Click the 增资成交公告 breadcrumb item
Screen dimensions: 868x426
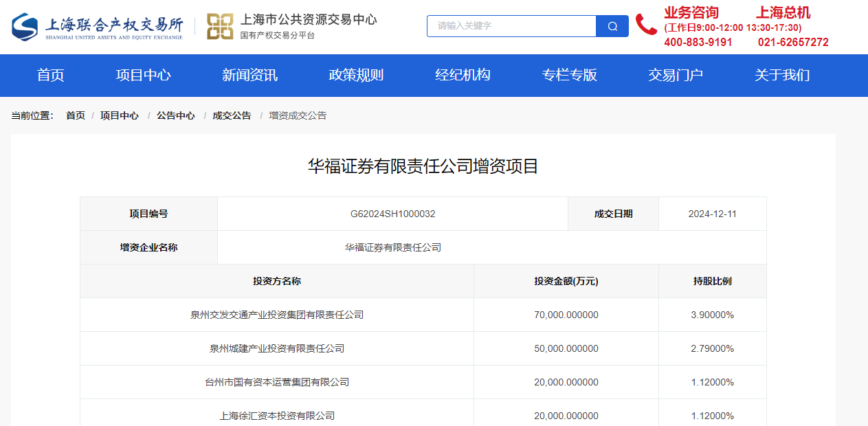(x=298, y=115)
